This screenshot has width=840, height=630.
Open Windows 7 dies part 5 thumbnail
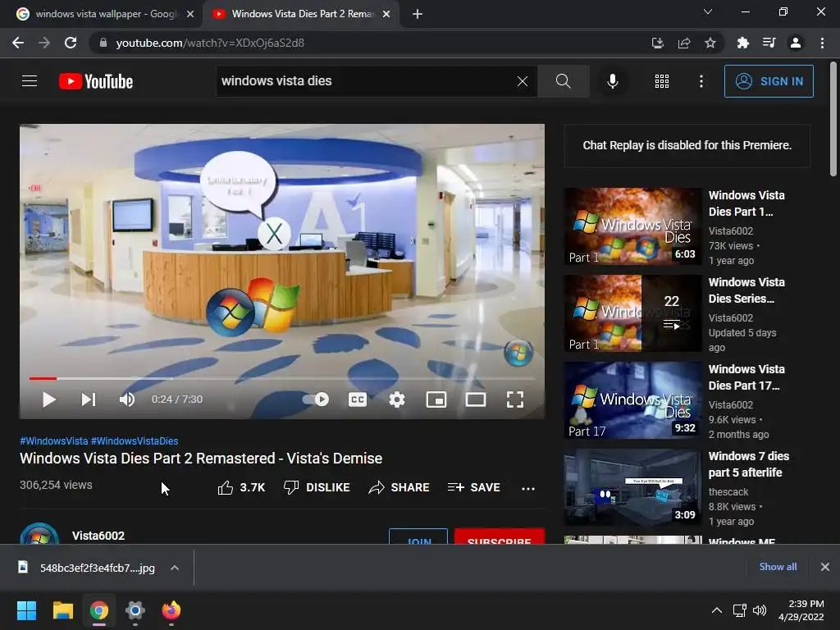[632, 487]
